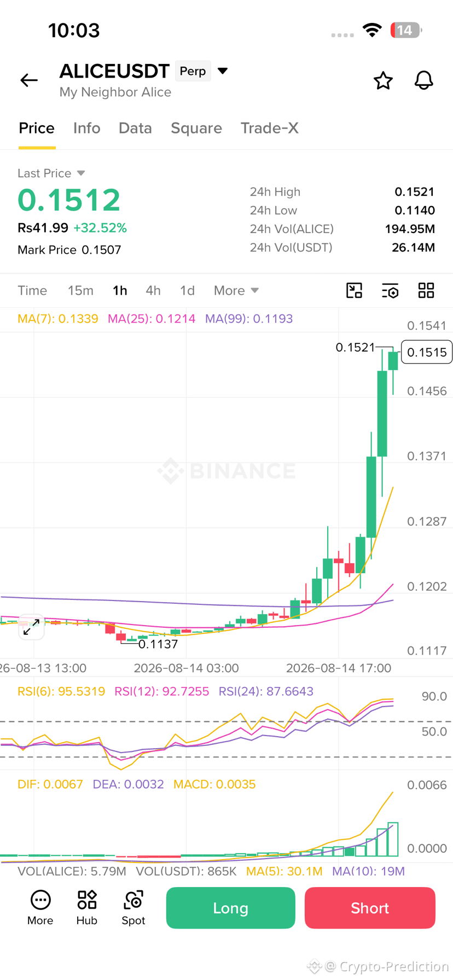The width and height of the screenshot is (453, 980).
Task: Tap the volume MA(10): 19M label
Action: (x=369, y=871)
